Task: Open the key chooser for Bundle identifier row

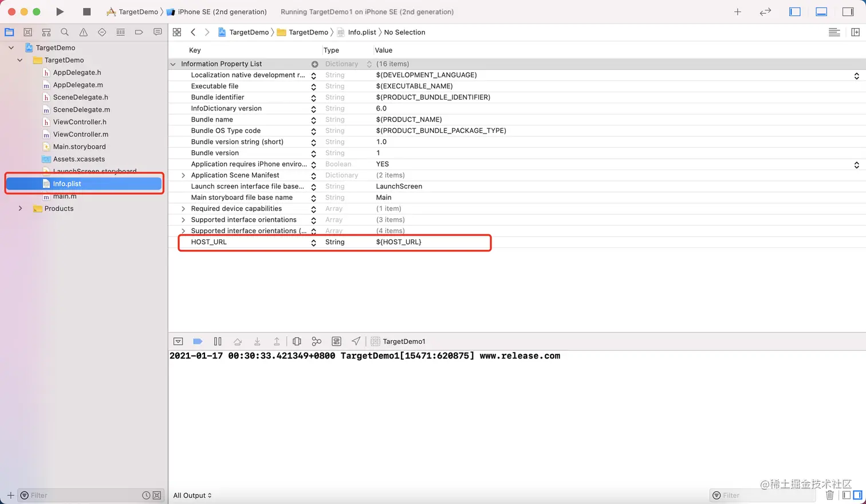Action: (313, 98)
